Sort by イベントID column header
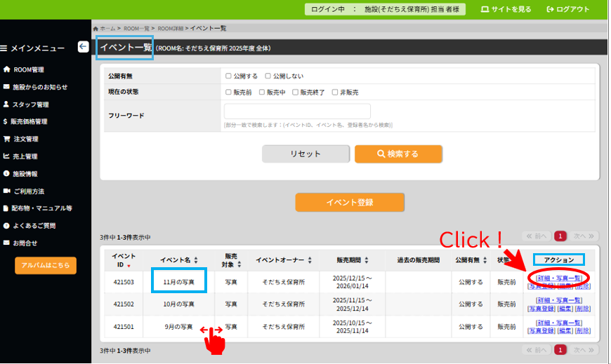The width and height of the screenshot is (611, 364). 129,265
